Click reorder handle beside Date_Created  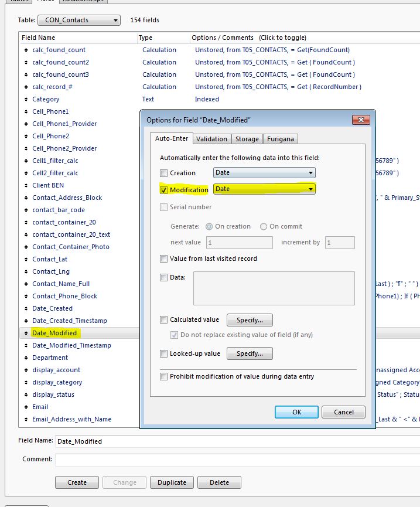click(26, 308)
